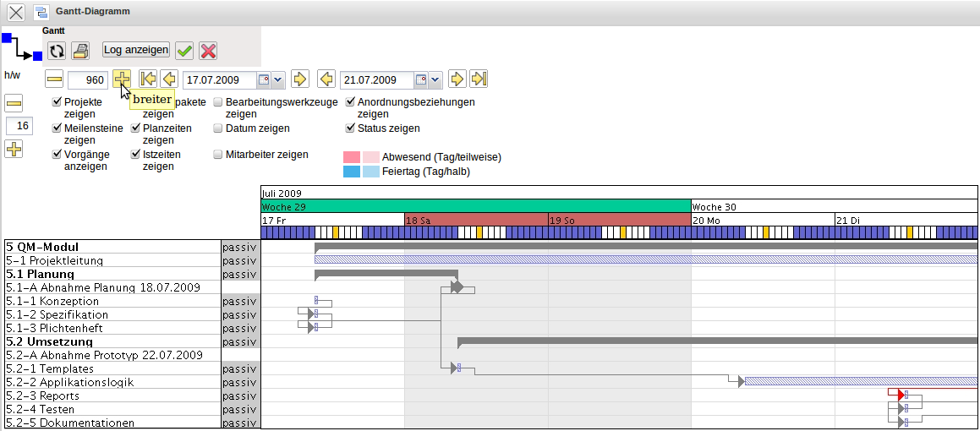The height and width of the screenshot is (431, 980).
Task: Click the refresh Gantt chart icon
Action: 57,51
